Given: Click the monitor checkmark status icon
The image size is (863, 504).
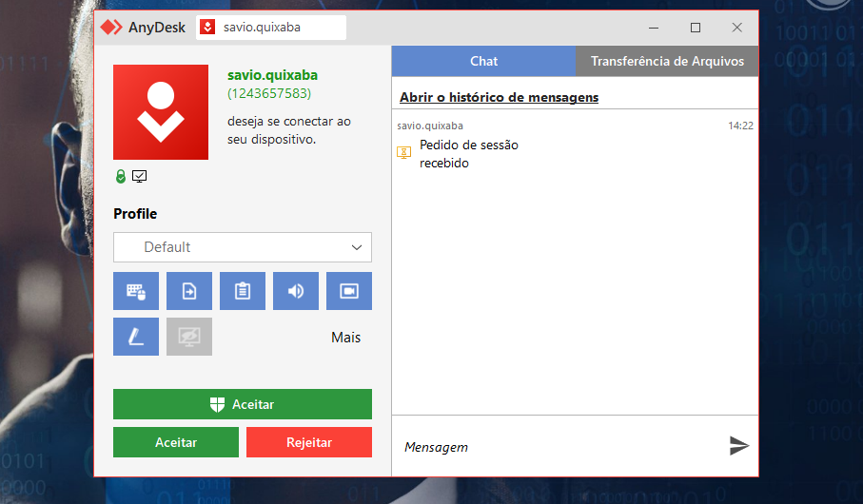Looking at the screenshot, I should tap(139, 176).
